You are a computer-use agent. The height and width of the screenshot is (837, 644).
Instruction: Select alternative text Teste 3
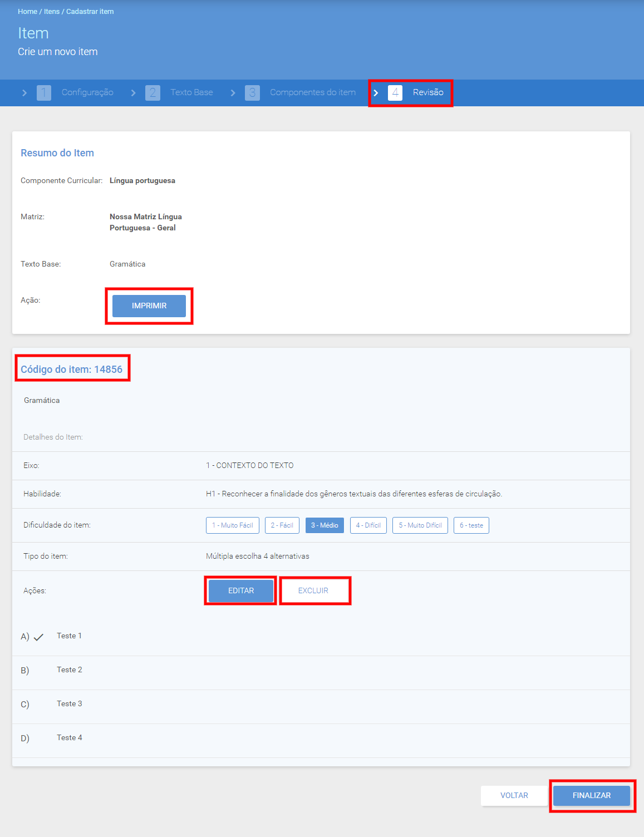click(69, 704)
